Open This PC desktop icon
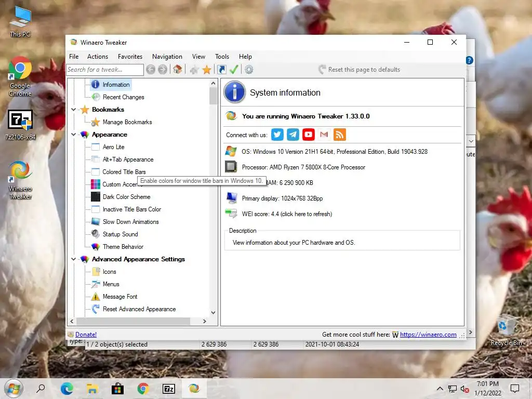Viewport: 532px width, 399px height. pos(20,22)
